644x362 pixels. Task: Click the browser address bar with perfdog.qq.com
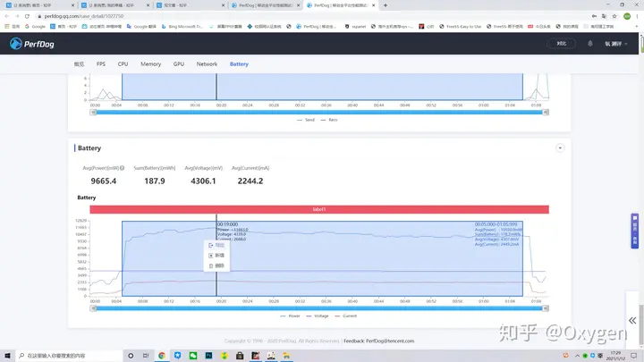[312, 16]
